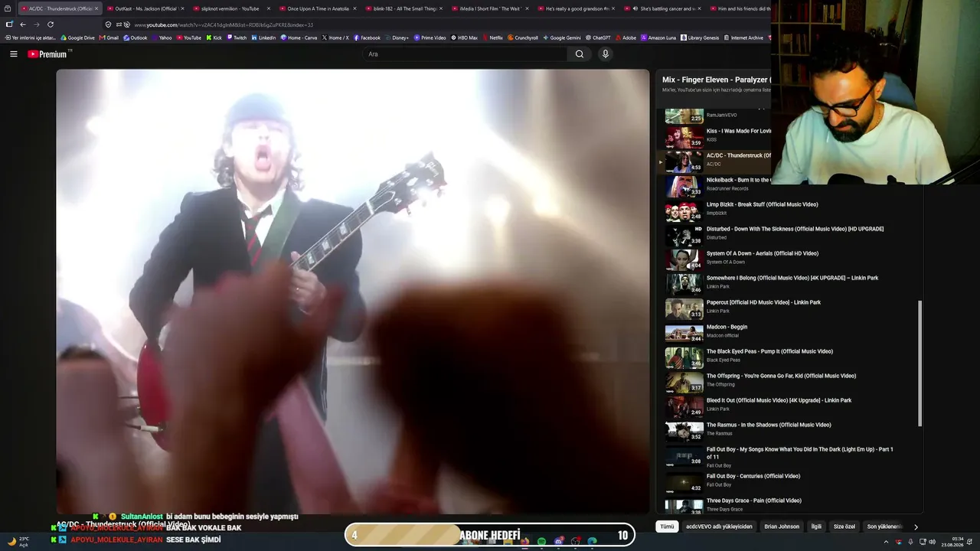
Task: Open the Internet Archive bookmark
Action: coord(743,37)
